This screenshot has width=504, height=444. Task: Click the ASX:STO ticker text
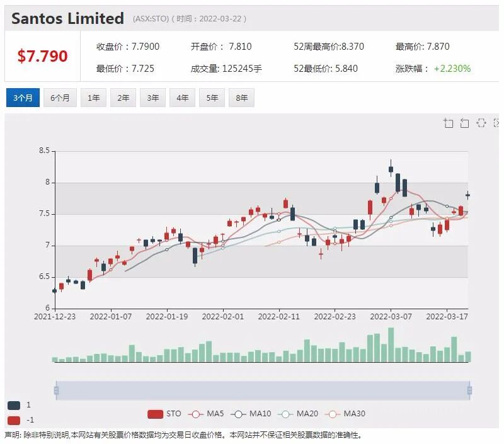[x=151, y=19]
